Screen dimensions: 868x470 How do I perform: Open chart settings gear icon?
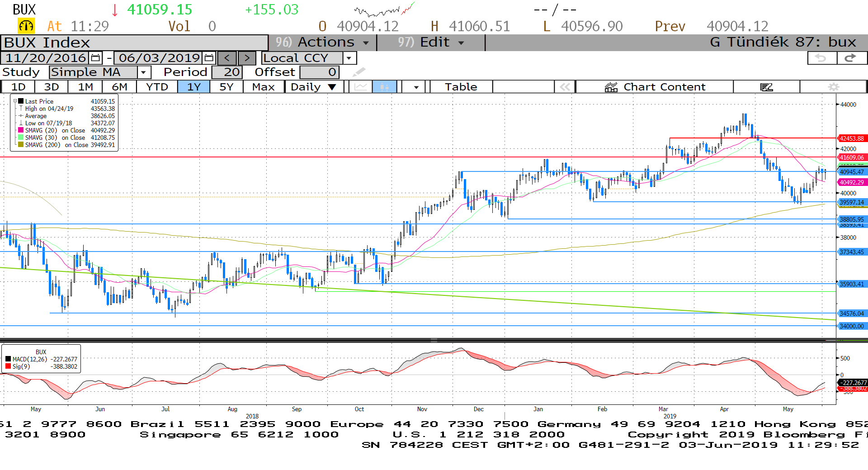click(834, 87)
